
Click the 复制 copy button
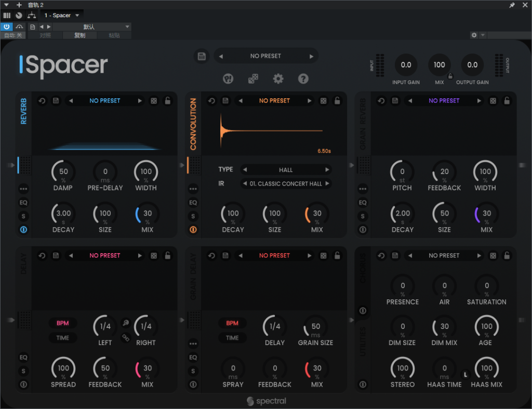tap(79, 35)
